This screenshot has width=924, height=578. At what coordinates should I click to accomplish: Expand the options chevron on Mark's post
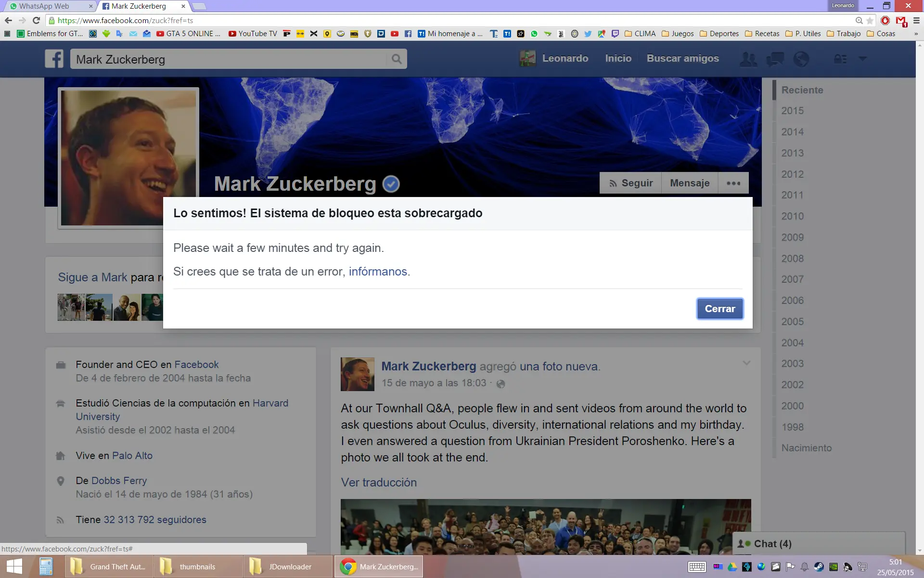coord(746,363)
